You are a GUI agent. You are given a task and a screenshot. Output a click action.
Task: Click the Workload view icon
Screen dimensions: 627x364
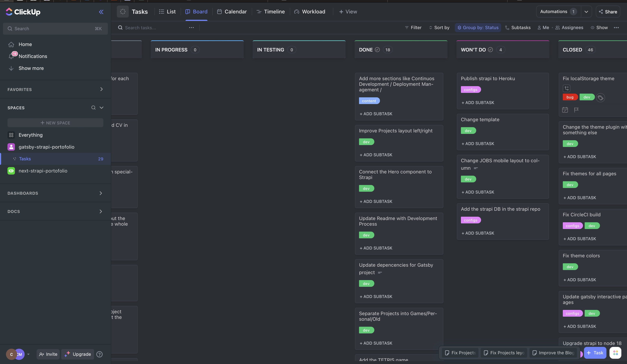click(x=296, y=11)
